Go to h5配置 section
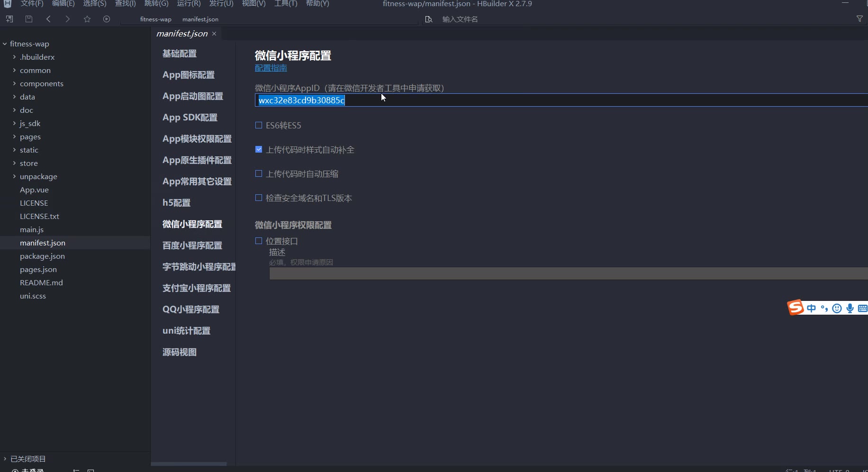 [x=176, y=203]
